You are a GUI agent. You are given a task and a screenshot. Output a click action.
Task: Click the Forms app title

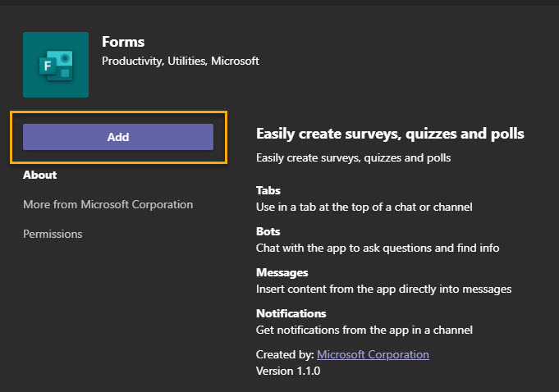pyautogui.click(x=121, y=42)
